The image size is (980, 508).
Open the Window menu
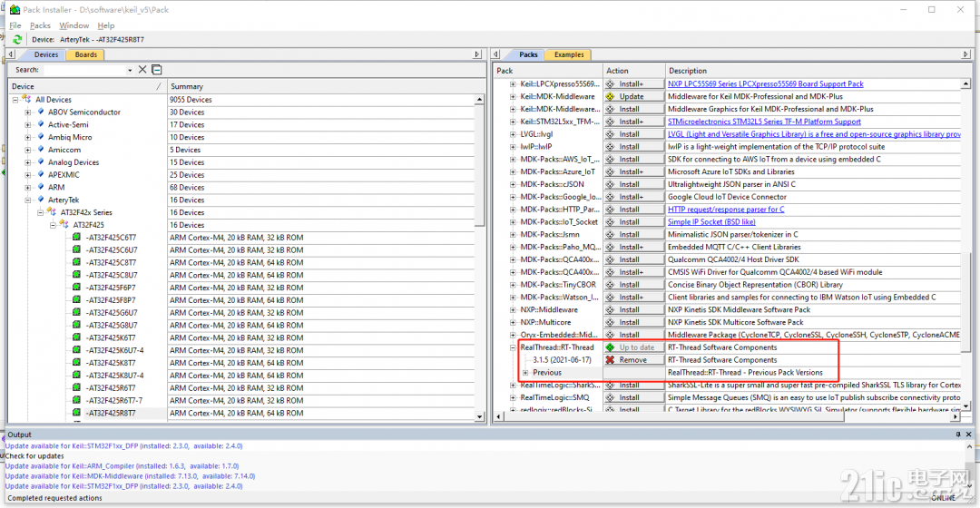[x=73, y=25]
